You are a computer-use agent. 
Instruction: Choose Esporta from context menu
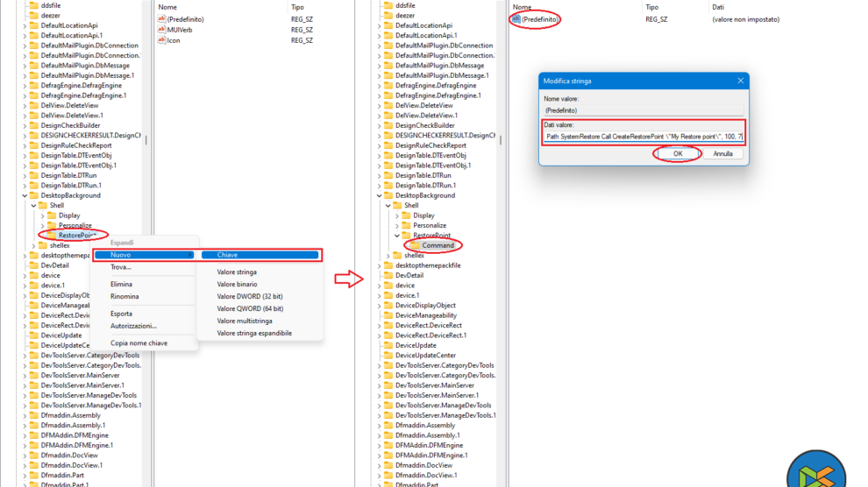click(x=121, y=313)
